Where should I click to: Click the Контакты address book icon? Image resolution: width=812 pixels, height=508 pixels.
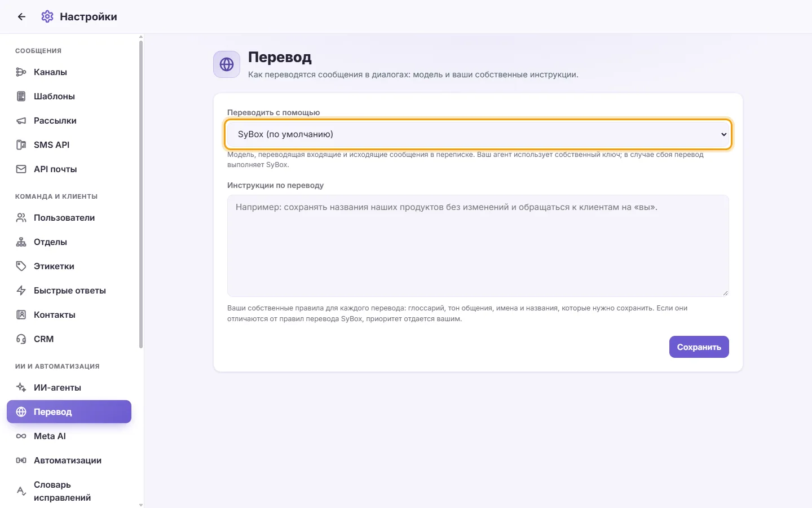coord(21,315)
